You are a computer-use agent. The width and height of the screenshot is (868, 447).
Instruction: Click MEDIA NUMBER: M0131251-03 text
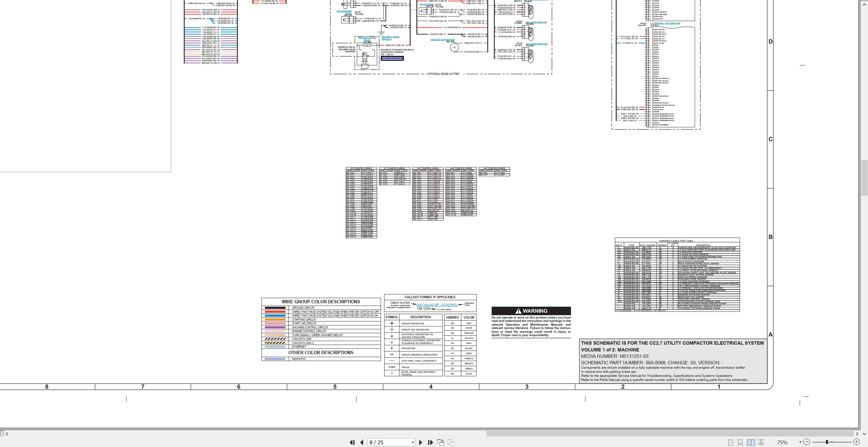pyautogui.click(x=614, y=356)
